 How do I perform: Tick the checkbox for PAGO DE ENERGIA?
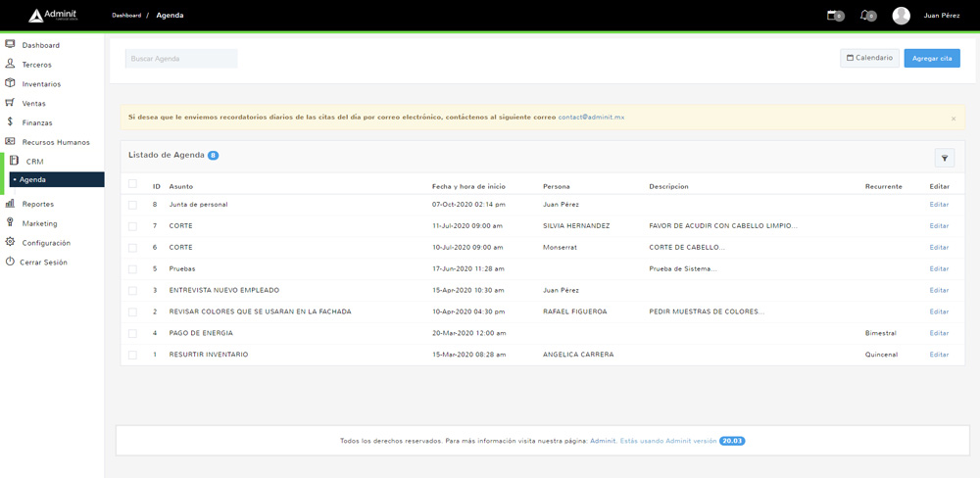pyautogui.click(x=132, y=333)
